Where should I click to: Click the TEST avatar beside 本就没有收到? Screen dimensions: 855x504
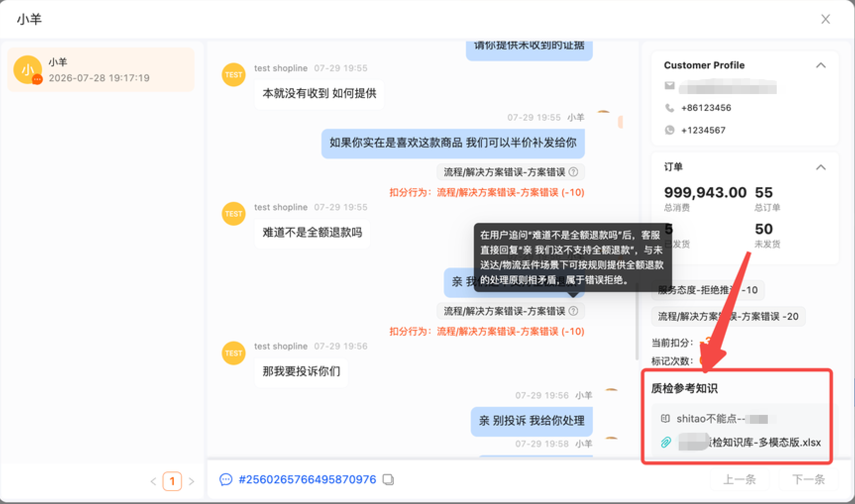pos(234,75)
